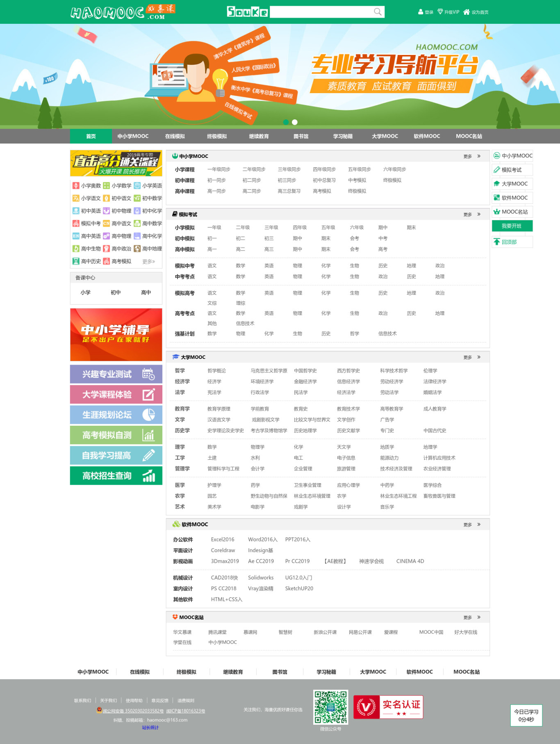Click the 实名认证 verification badge
The height and width of the screenshot is (744, 560).
(x=388, y=707)
